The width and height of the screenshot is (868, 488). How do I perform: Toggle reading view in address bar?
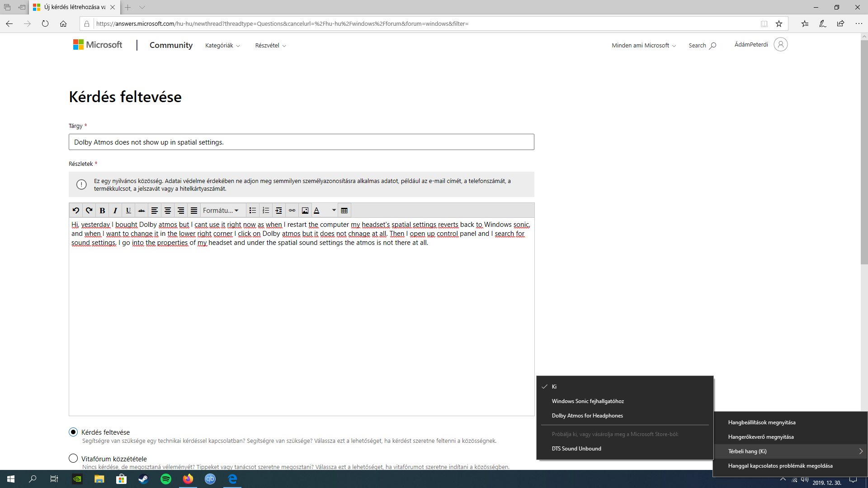pyautogui.click(x=764, y=23)
